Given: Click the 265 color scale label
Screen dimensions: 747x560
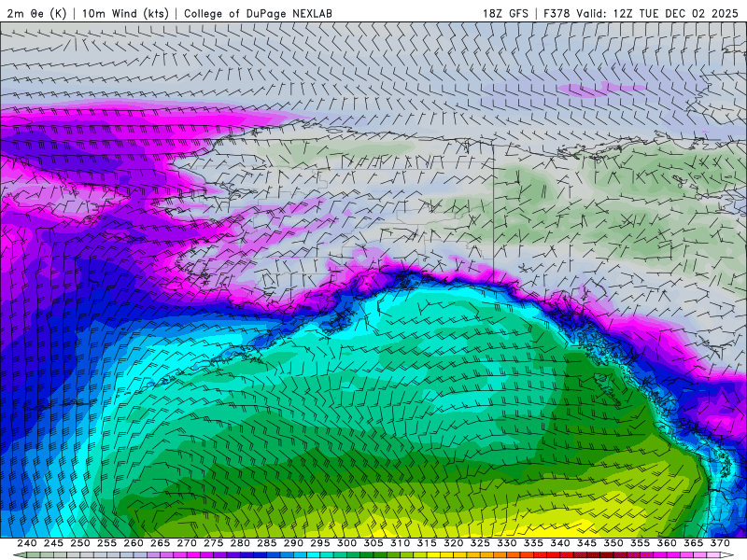Looking at the screenshot, I should (160, 543).
